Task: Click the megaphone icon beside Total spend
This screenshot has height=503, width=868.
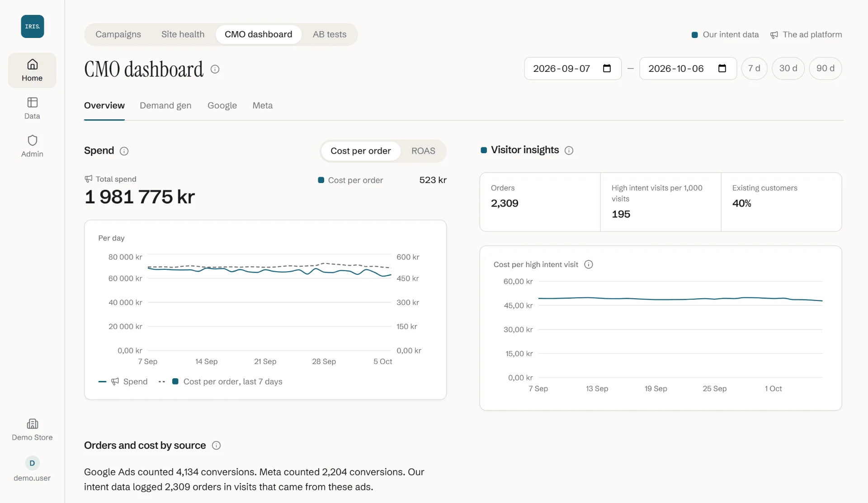Action: [x=89, y=179]
